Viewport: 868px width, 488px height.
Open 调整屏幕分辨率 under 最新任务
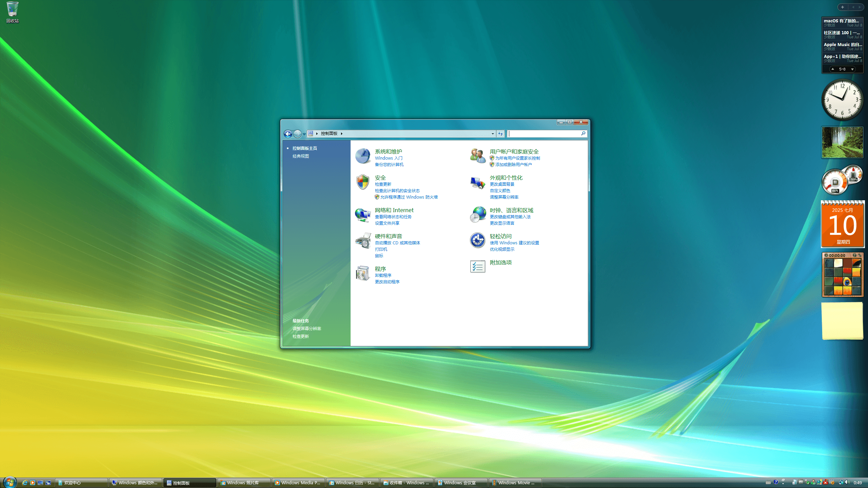(307, 329)
